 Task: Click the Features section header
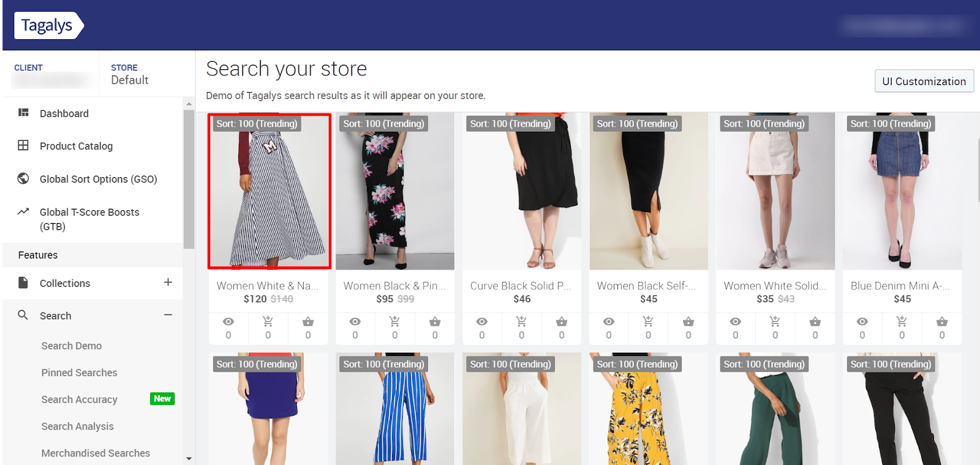coord(92,255)
